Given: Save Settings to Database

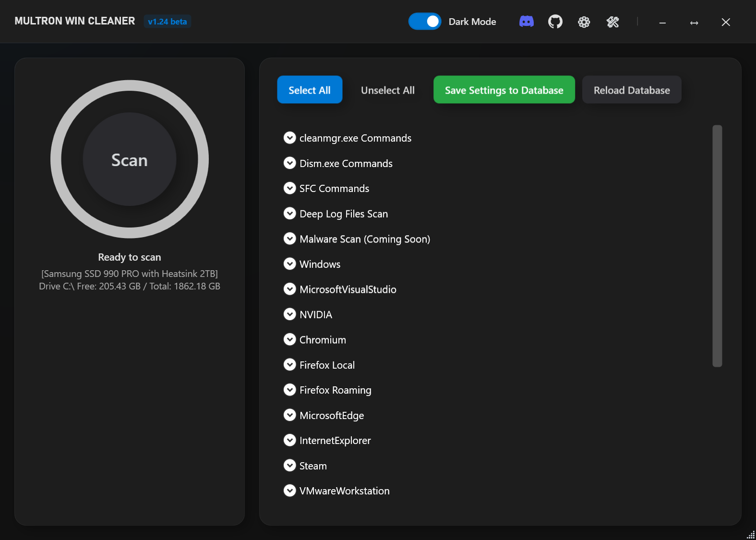Looking at the screenshot, I should pos(504,90).
